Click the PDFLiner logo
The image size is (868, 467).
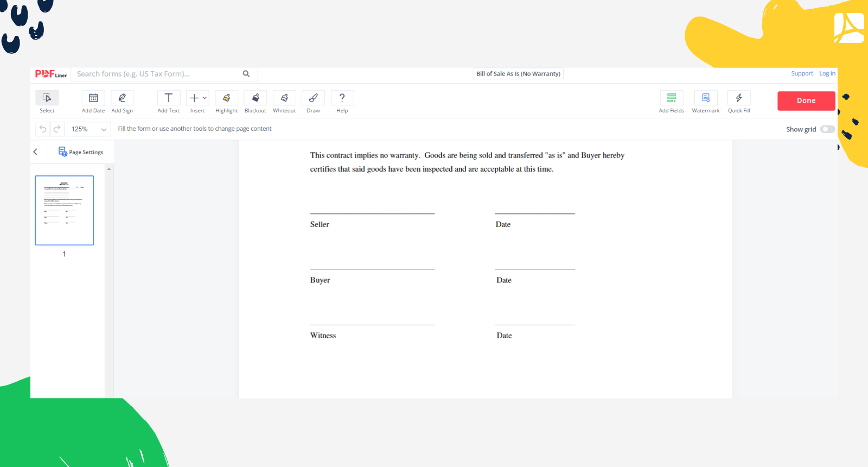(51, 74)
